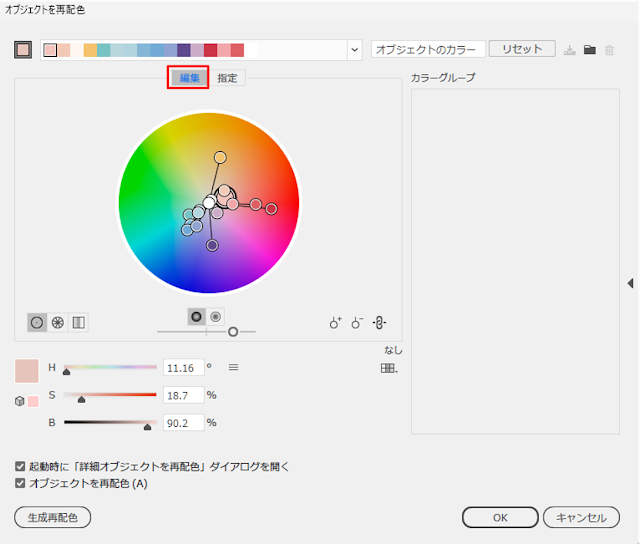The height and width of the screenshot is (544, 640).
Task: Click the small pink in-gamut swatch
Action: pyautogui.click(x=33, y=402)
